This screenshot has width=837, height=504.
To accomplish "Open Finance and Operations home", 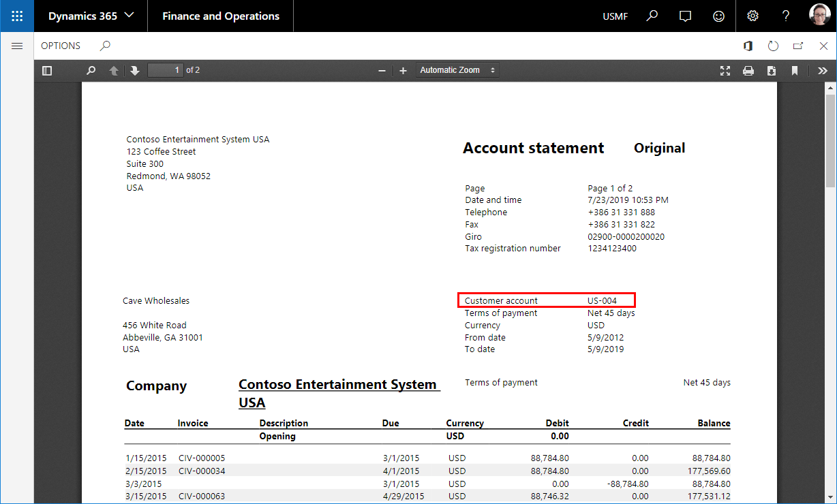I will coord(221,16).
